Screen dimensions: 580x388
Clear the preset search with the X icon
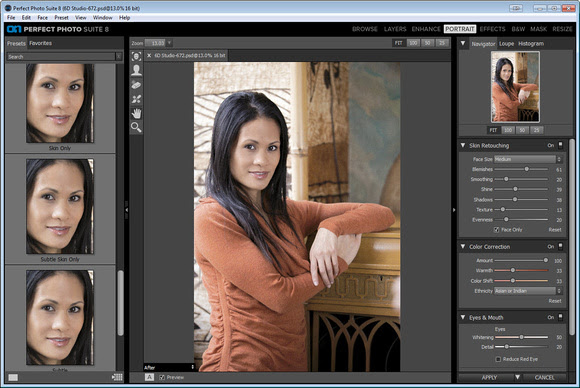tap(119, 57)
